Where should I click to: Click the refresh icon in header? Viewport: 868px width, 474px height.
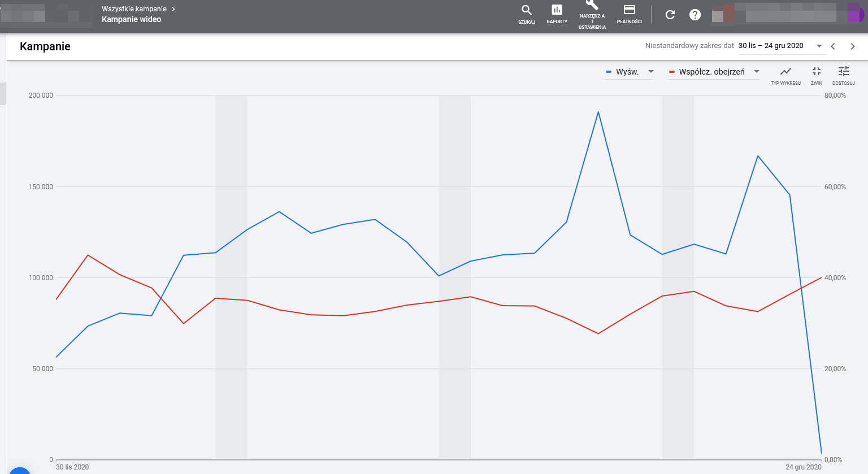pyautogui.click(x=670, y=15)
